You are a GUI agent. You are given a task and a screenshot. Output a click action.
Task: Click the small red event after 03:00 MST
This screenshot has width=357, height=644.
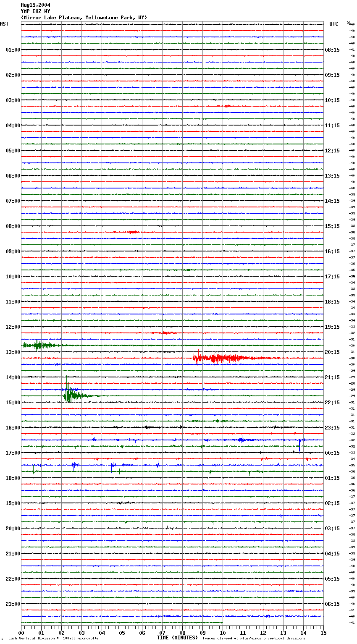click(228, 106)
